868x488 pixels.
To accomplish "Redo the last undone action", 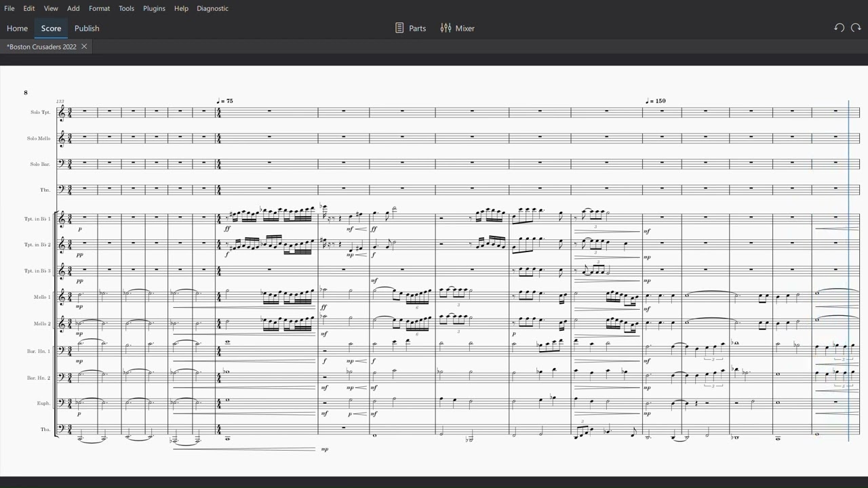I will click(856, 28).
